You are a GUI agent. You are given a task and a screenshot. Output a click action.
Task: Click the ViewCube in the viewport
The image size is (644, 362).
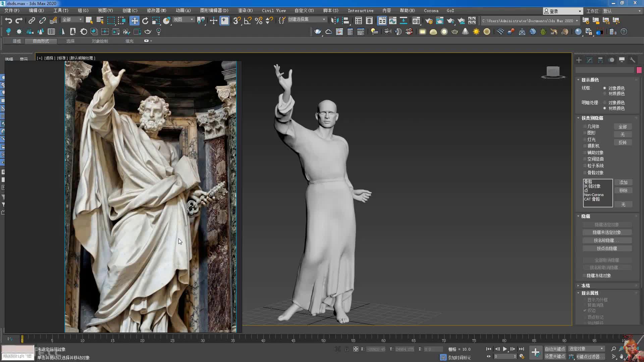coord(553,72)
